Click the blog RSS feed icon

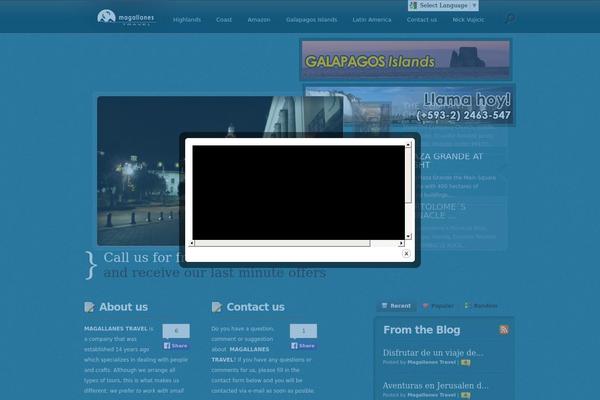(504, 330)
